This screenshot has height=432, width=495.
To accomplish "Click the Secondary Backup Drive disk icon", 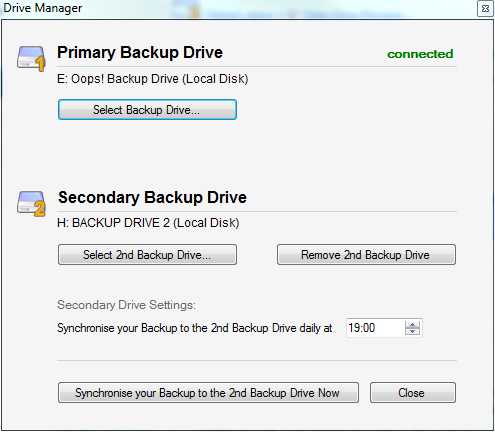I will pyautogui.click(x=31, y=204).
